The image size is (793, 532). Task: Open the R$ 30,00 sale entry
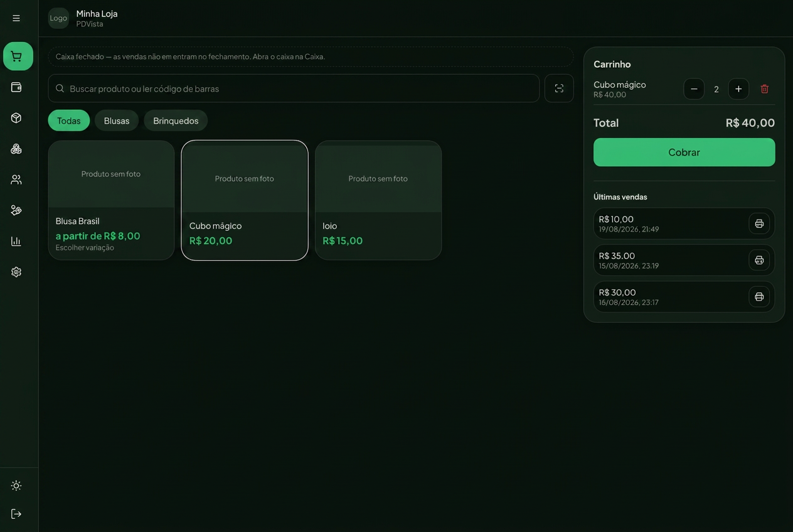tap(684, 297)
